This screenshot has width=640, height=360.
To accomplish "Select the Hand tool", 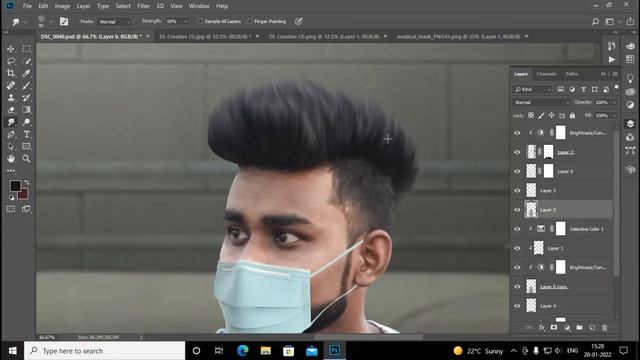I will pos(11,158).
